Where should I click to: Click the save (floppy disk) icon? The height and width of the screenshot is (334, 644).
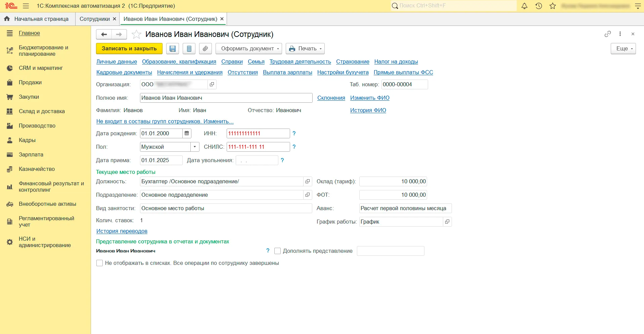coord(172,49)
